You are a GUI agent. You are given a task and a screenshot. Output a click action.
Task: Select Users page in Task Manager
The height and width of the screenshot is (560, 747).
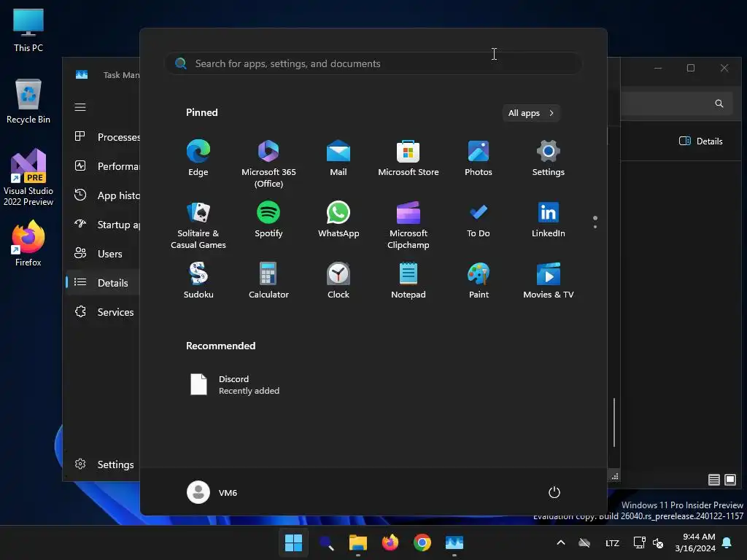click(x=103, y=253)
